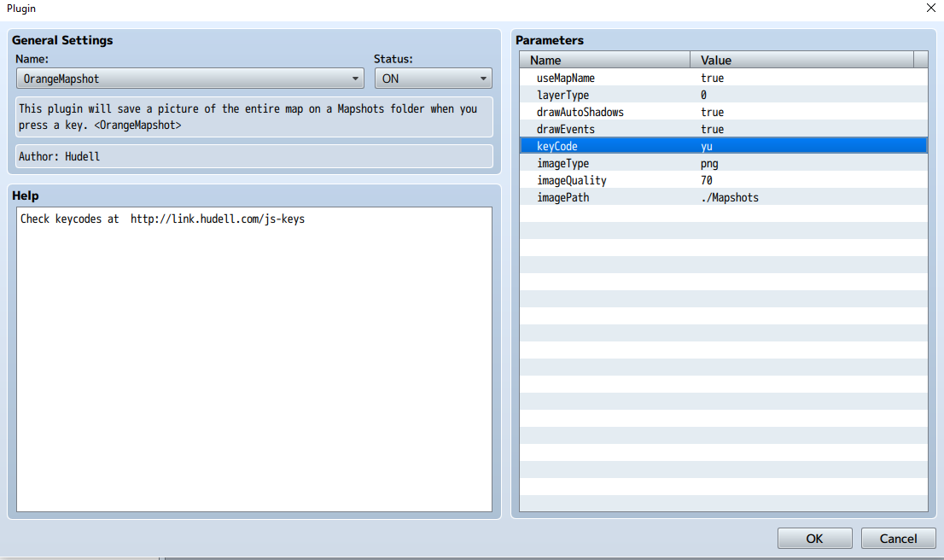This screenshot has width=944, height=560.
Task: Select the imagePath parameter row
Action: coord(723,197)
